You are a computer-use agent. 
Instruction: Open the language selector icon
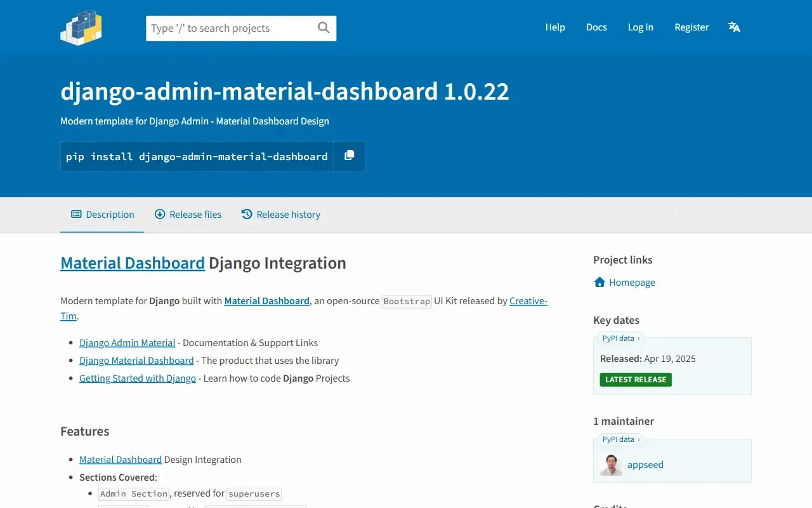[734, 27]
